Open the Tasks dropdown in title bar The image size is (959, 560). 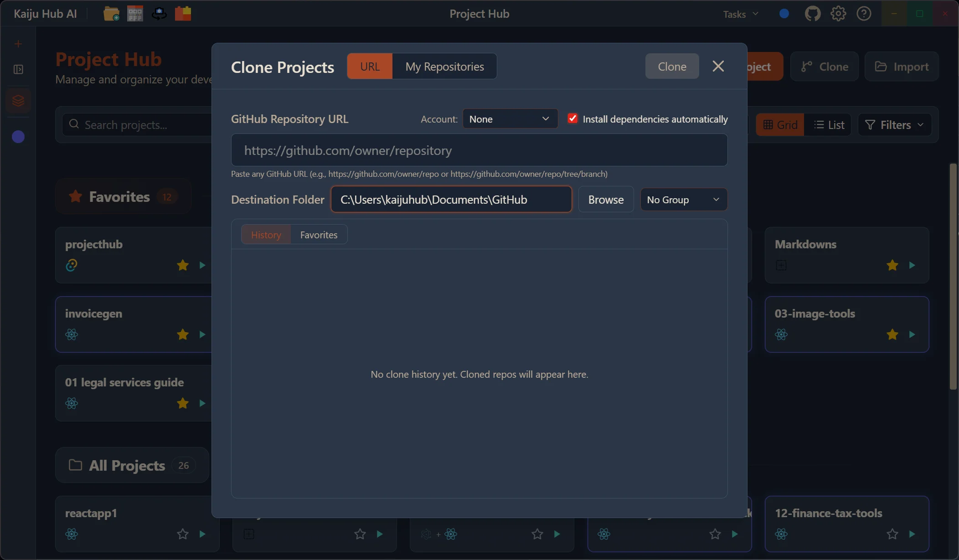741,14
